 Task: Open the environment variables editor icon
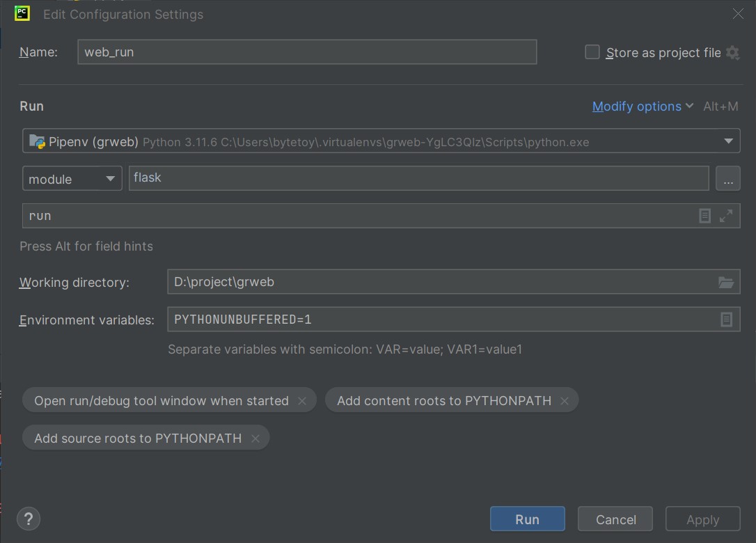(725, 320)
